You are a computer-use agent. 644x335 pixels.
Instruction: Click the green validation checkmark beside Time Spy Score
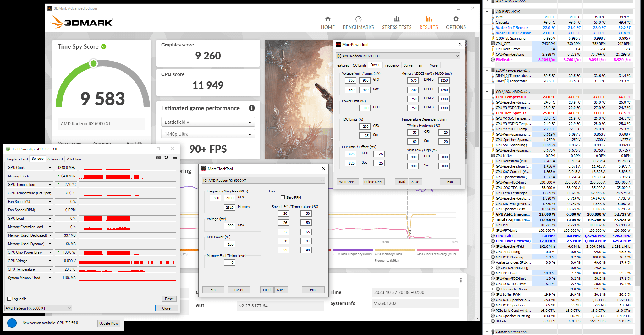click(x=104, y=46)
